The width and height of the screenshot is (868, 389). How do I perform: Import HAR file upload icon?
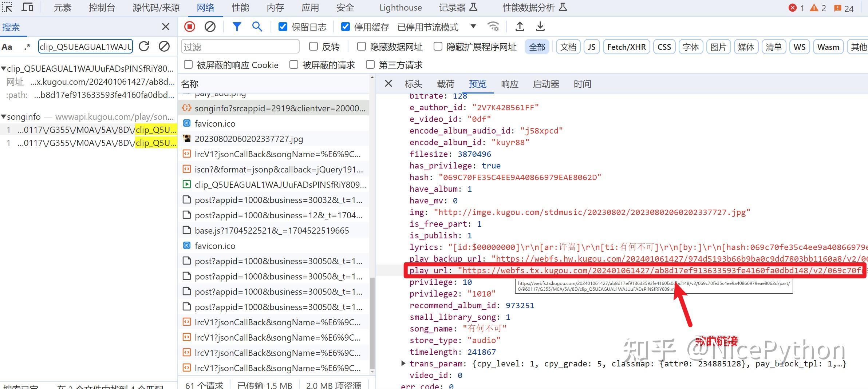pos(520,27)
